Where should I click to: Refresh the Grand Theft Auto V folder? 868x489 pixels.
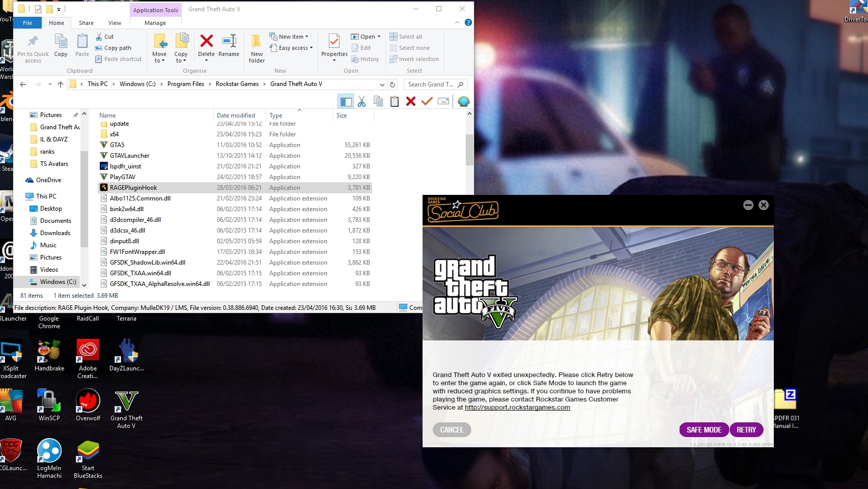(393, 84)
